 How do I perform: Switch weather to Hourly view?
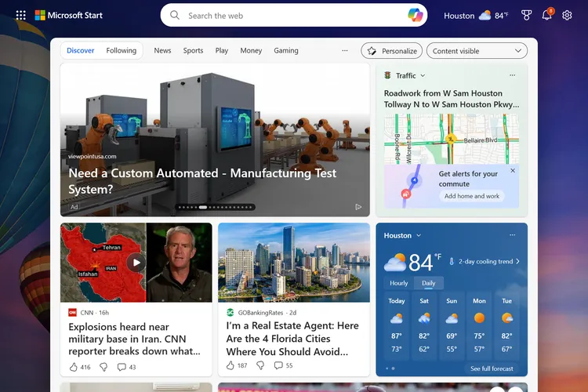(399, 283)
